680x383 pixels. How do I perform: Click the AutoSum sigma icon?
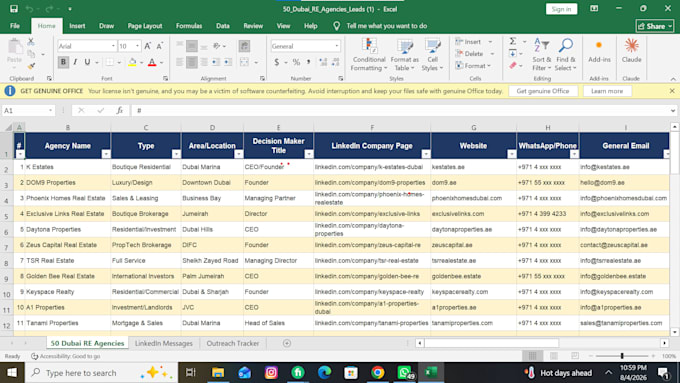pyautogui.click(x=513, y=41)
